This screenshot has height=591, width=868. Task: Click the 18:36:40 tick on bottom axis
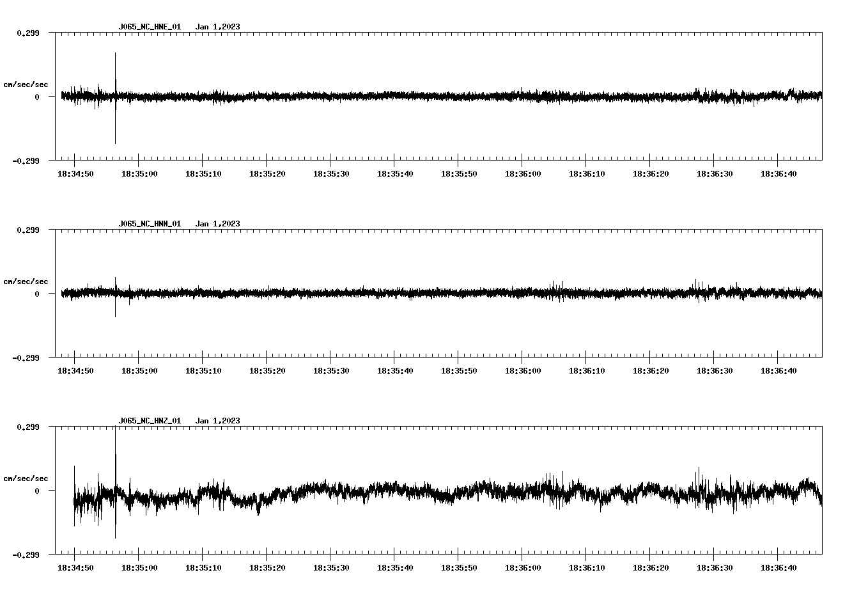click(779, 567)
